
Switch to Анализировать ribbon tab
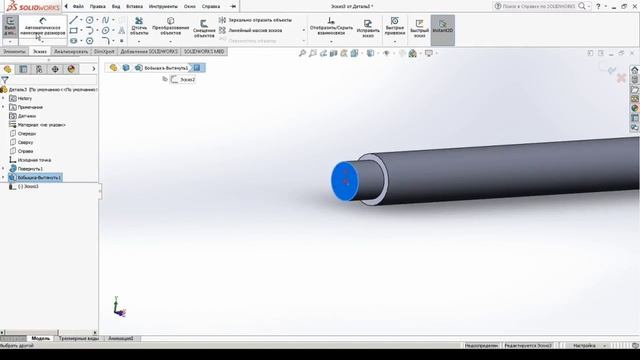pyautogui.click(x=71, y=52)
